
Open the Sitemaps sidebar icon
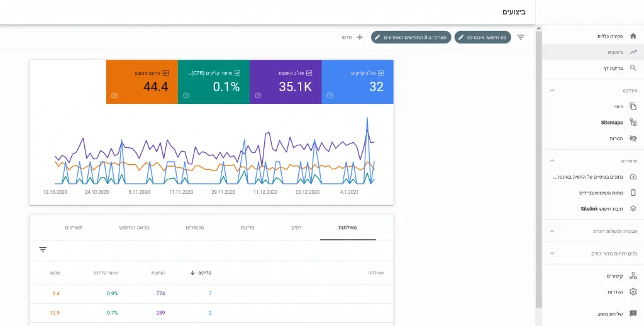pyautogui.click(x=633, y=123)
